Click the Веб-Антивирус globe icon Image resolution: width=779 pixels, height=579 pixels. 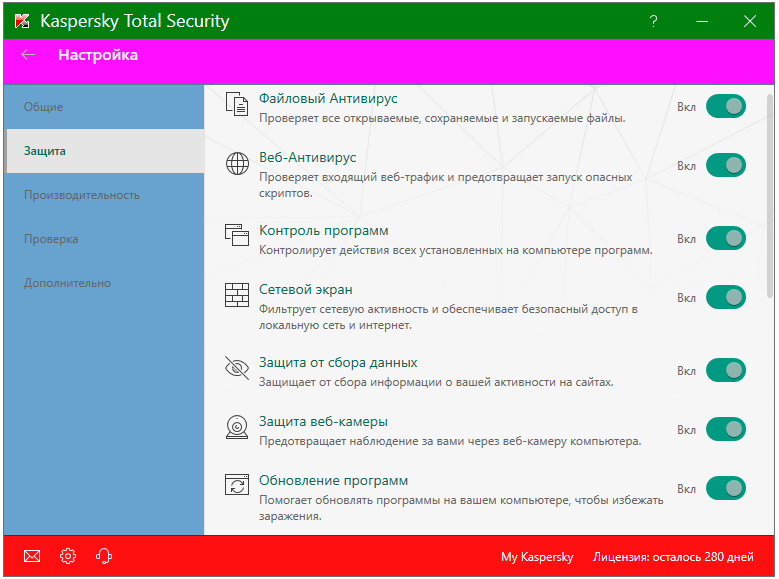point(237,165)
